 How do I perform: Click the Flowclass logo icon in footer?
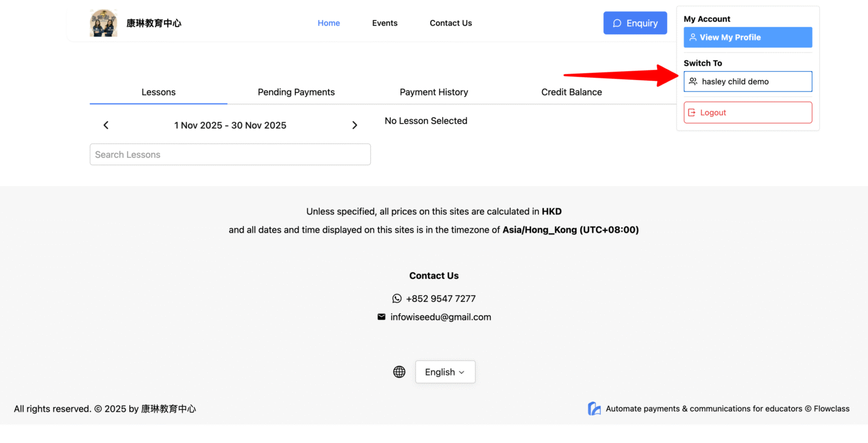pos(594,409)
